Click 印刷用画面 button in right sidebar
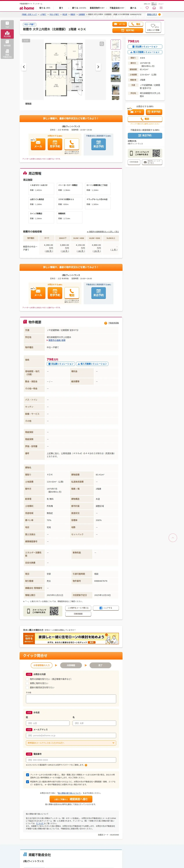This screenshot has height=868, width=184. pyautogui.click(x=134, y=162)
